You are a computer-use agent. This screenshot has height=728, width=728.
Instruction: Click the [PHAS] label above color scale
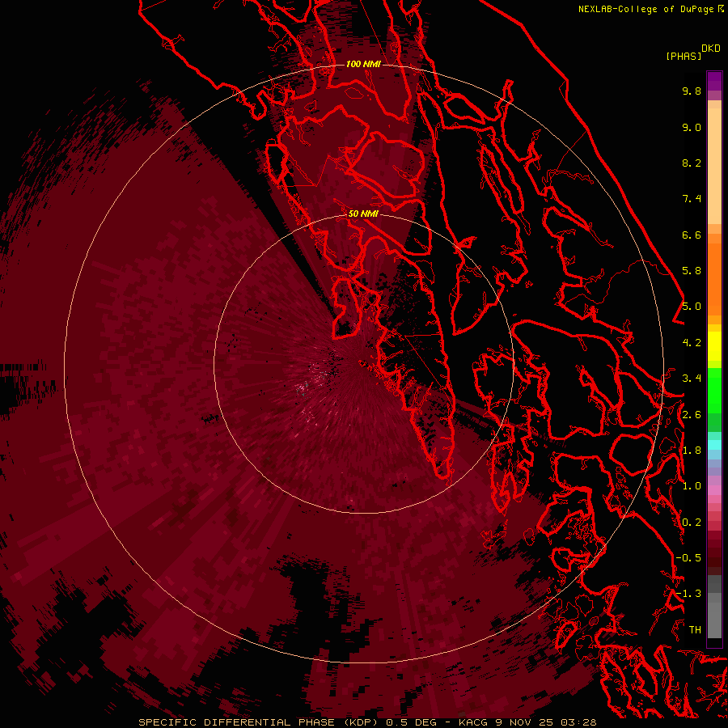(684, 56)
